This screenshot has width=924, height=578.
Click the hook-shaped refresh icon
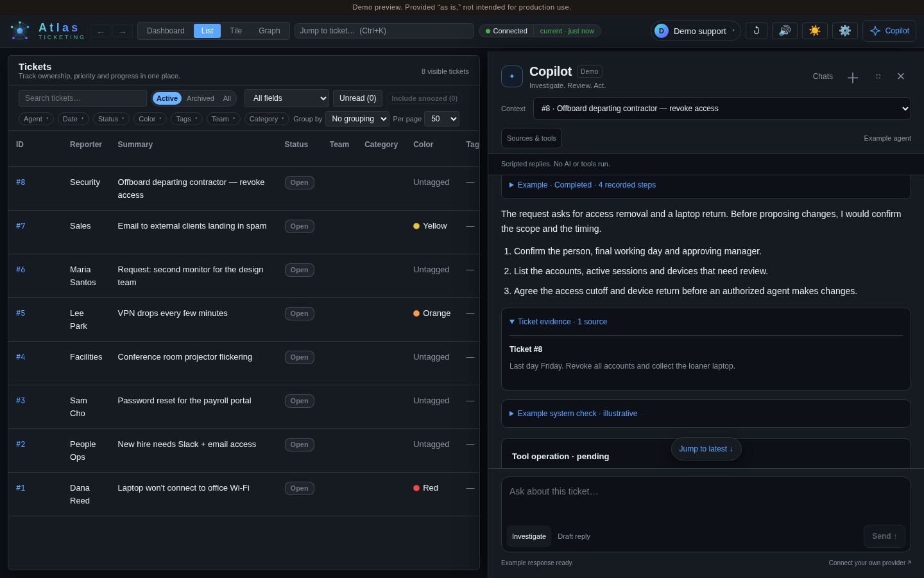[757, 31]
